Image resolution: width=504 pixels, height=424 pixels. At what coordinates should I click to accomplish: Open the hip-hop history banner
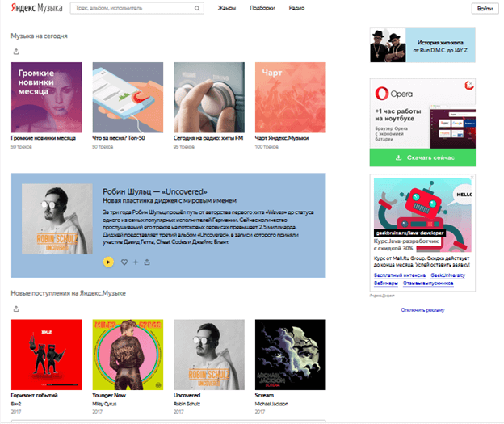pyautogui.click(x=422, y=45)
